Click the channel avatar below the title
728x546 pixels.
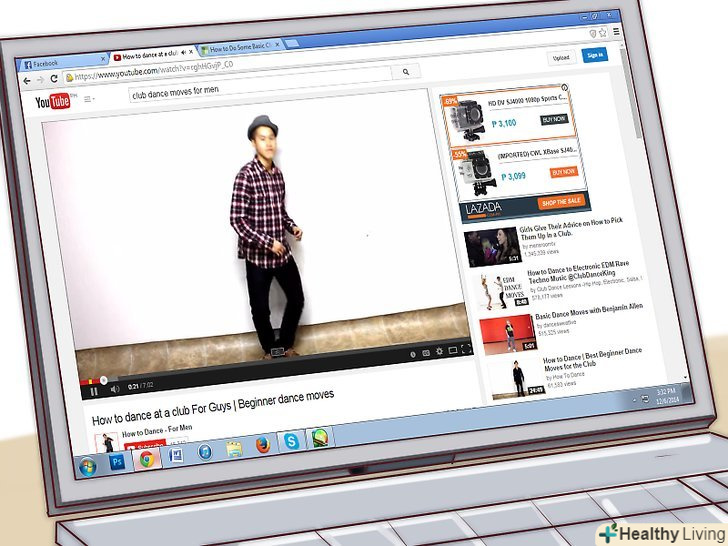[x=106, y=442]
